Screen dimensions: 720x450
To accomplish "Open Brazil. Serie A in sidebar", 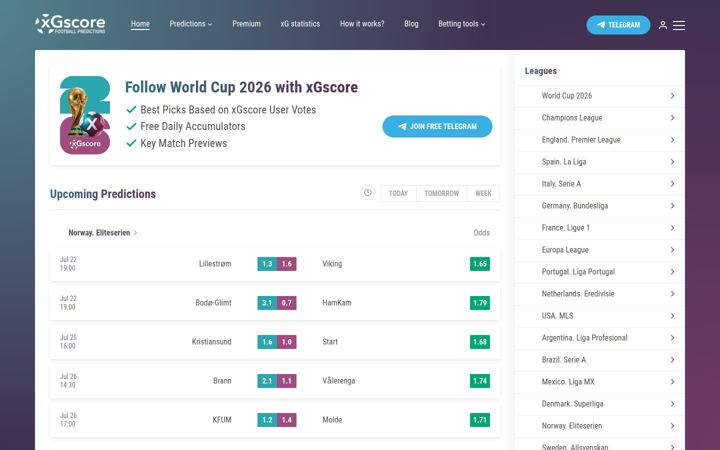I will 600,360.
